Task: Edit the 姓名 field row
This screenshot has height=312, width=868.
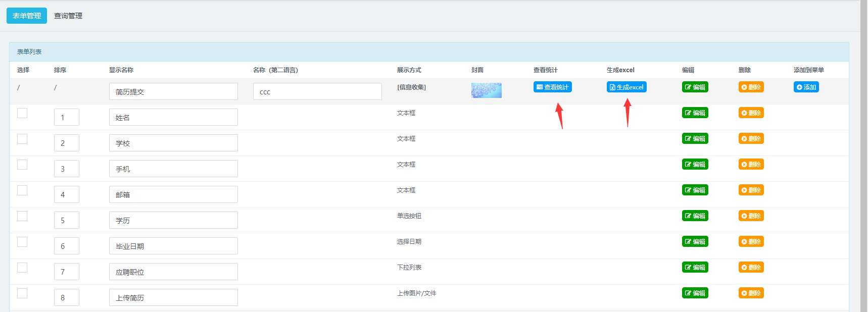Action: (695, 113)
